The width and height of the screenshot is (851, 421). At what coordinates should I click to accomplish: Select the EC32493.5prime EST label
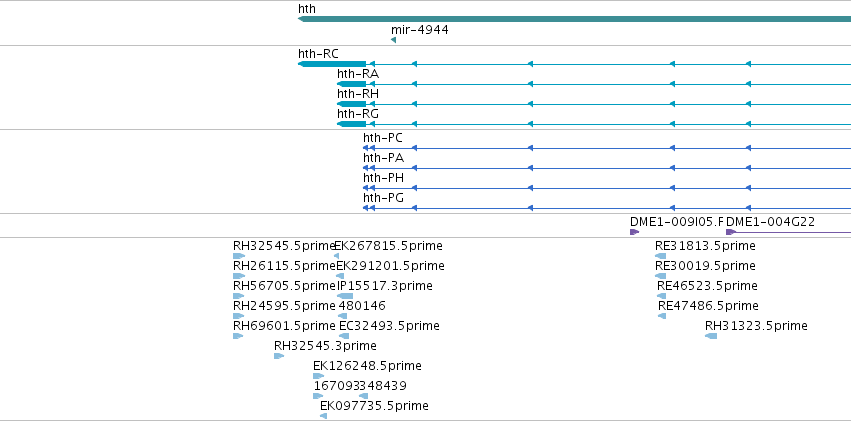click(389, 327)
